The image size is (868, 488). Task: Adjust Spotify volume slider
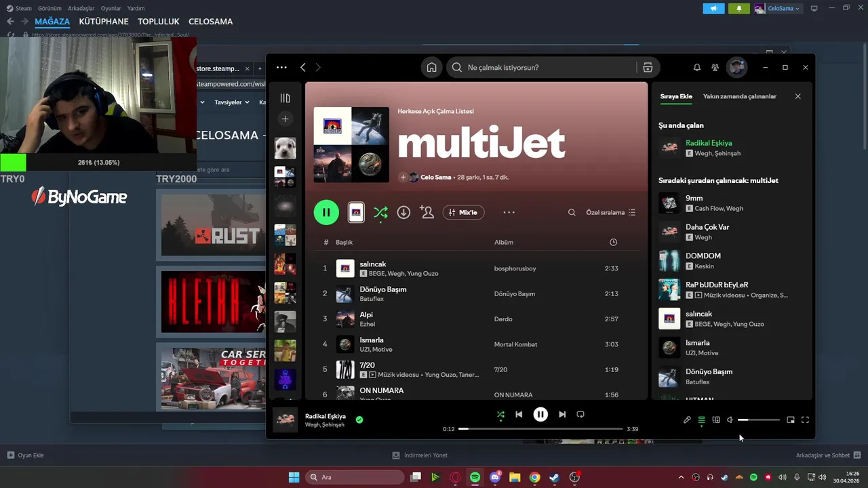[759, 420]
